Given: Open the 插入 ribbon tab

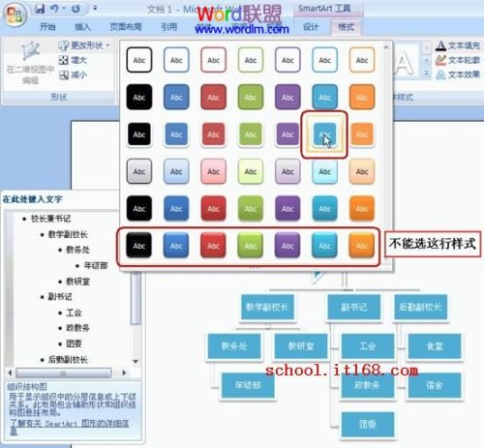Looking at the screenshot, I should [82, 27].
